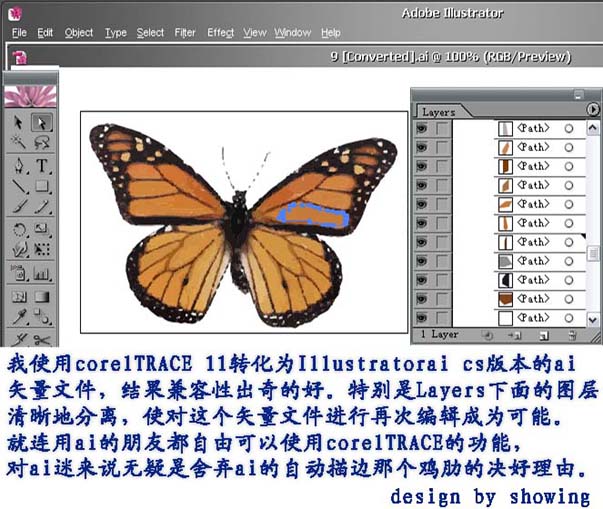
Task: Click the Make/Release Clipping Mask icon
Action: pos(487,336)
